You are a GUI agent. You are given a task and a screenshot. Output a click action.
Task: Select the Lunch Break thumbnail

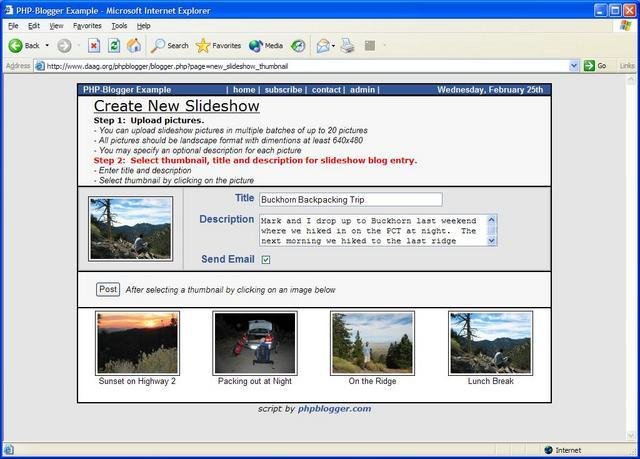coord(490,343)
